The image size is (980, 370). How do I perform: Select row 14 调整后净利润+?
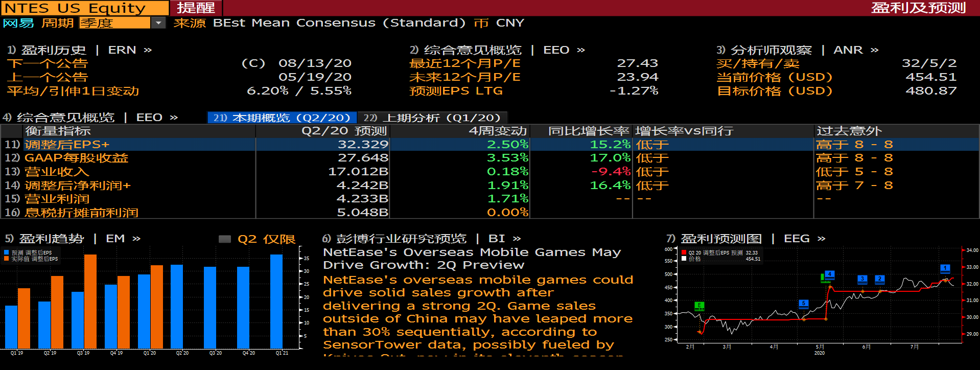click(490, 185)
